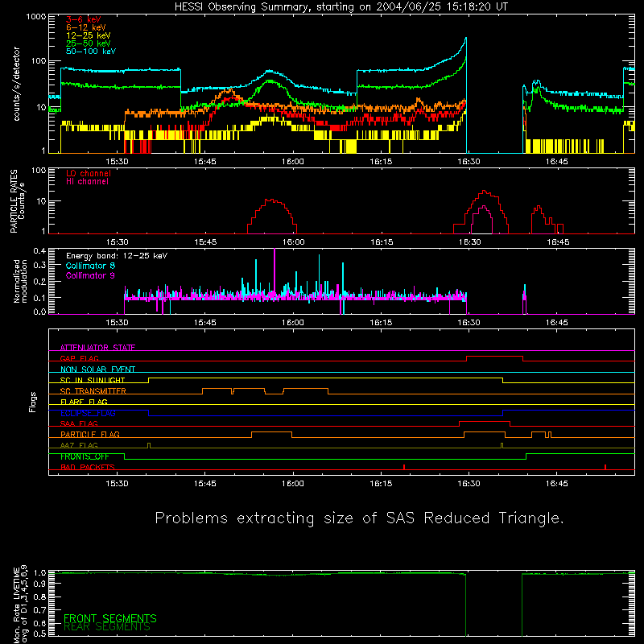Click the FRONT SEGMENTS legend label
Viewport: 644px width, 644px height.
pos(110,618)
